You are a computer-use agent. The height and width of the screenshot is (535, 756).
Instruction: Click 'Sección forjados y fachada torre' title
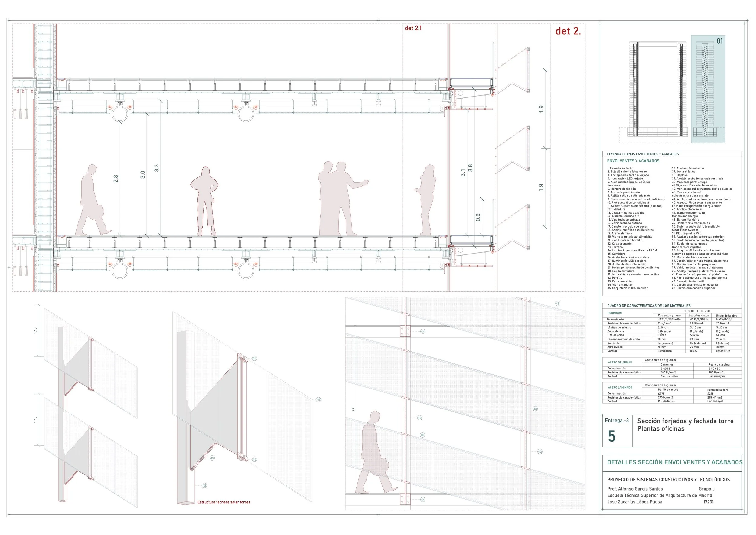pos(685,421)
